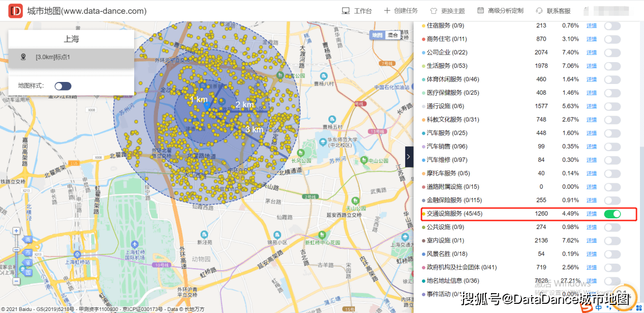Select the 地图 map view tab
This screenshot has height=313, width=644.
point(377,35)
